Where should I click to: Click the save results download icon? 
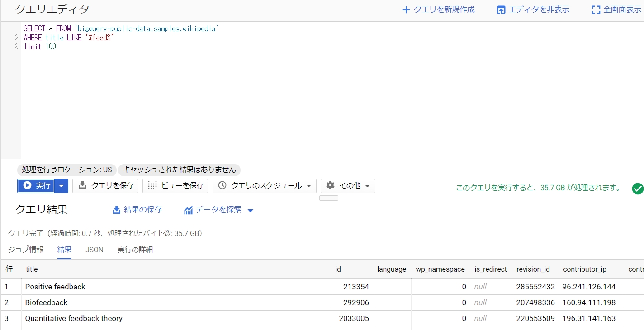click(x=117, y=210)
